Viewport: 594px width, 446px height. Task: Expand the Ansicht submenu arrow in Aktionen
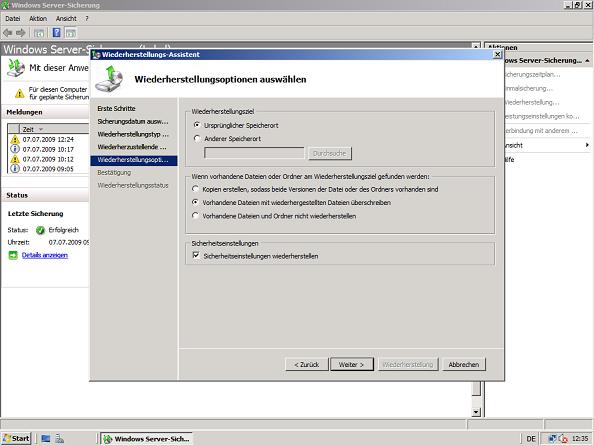pos(587,145)
